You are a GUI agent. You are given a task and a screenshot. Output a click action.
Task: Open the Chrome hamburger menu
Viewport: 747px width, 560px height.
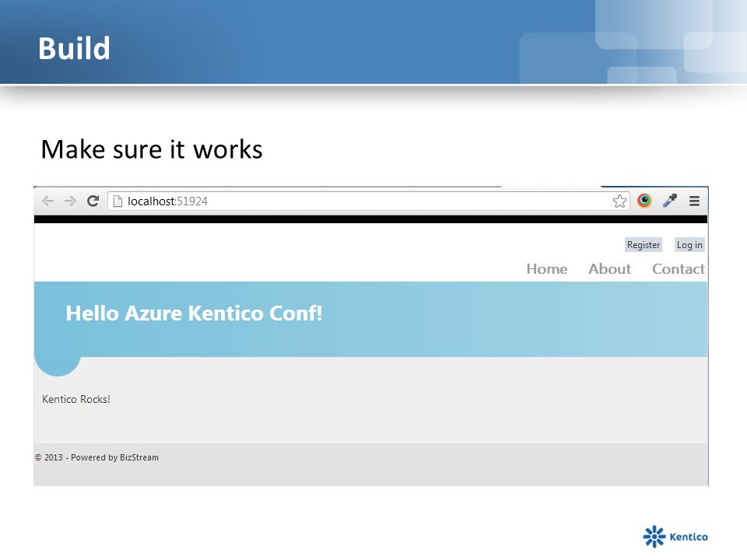pyautogui.click(x=694, y=201)
